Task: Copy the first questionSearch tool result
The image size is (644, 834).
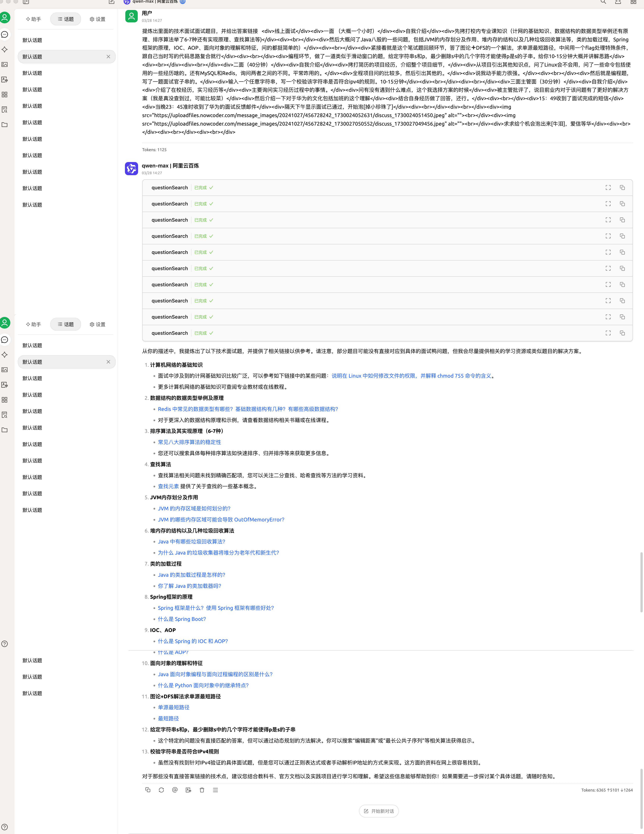Action: click(622, 188)
